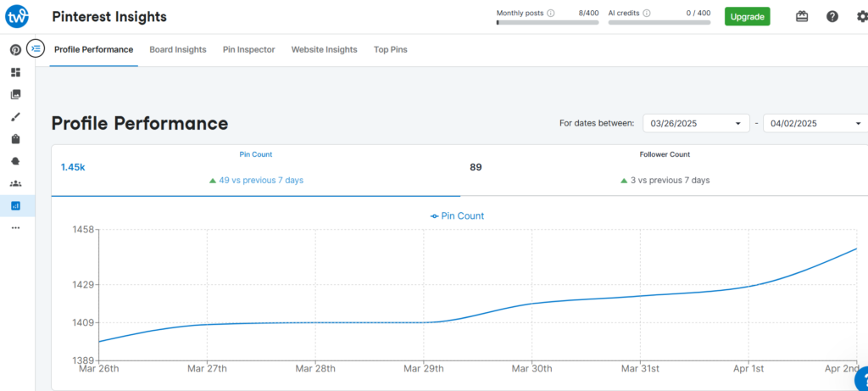Click '49 vs previous 7 days' text
This screenshot has height=391, width=868.
pos(261,180)
